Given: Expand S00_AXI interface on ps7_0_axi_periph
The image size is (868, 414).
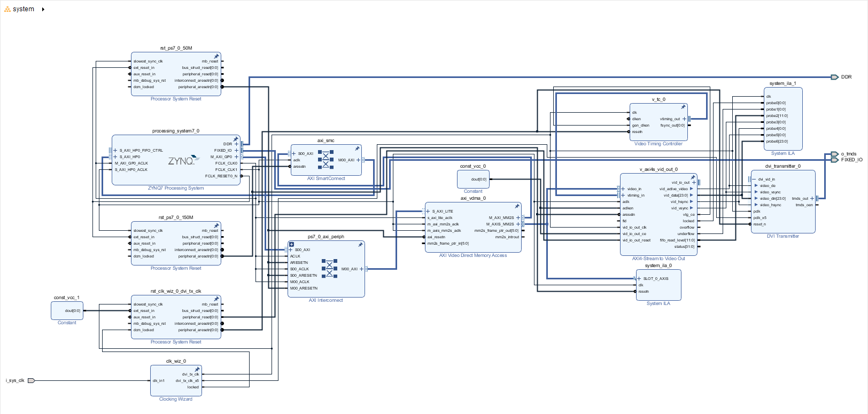Looking at the screenshot, I should tap(291, 249).
